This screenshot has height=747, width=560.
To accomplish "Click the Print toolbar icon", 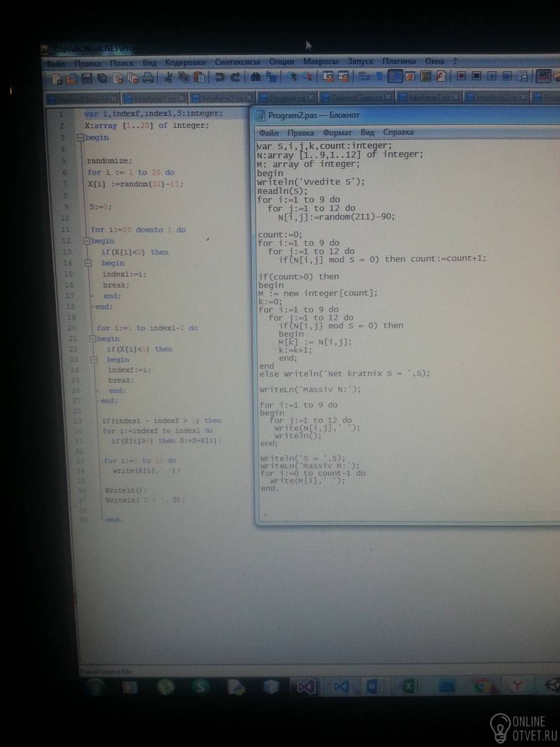I will [x=148, y=78].
